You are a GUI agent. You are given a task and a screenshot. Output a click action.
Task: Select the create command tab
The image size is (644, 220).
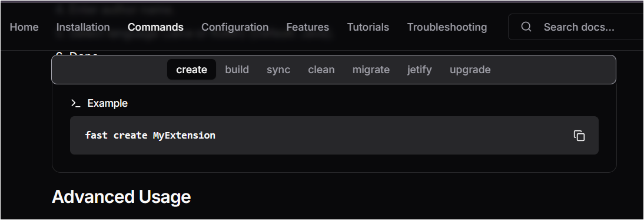click(x=191, y=70)
